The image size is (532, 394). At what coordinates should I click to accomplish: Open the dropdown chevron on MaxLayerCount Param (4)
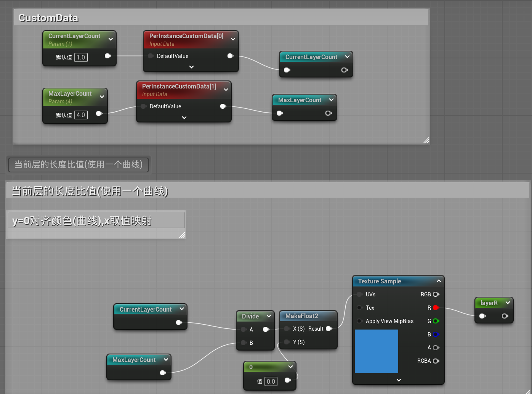[x=102, y=97]
